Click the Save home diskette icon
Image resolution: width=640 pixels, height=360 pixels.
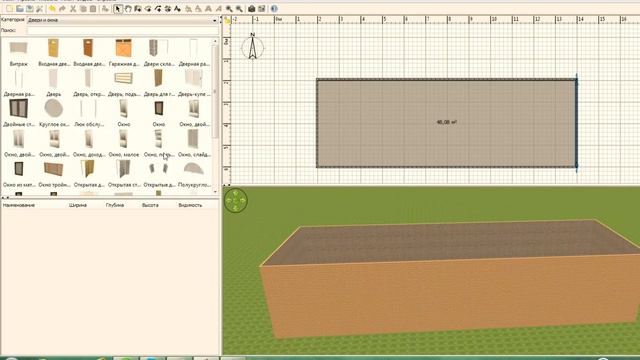pos(29,9)
